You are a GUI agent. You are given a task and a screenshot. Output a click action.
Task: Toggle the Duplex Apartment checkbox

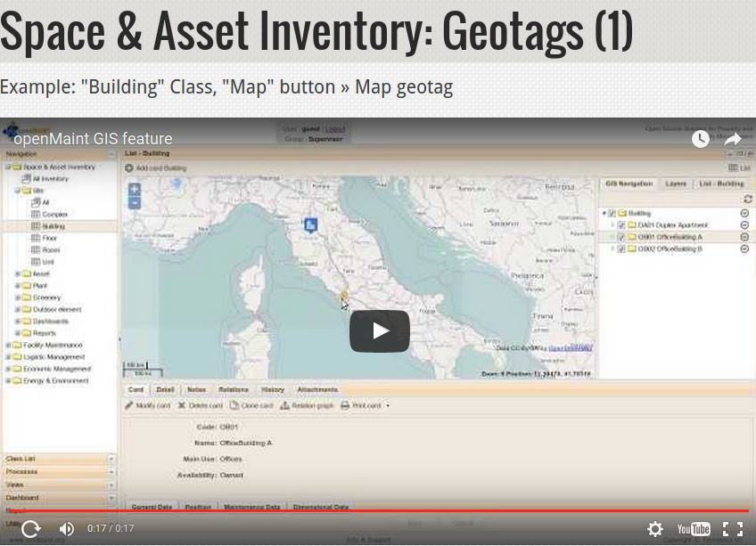[x=621, y=225]
